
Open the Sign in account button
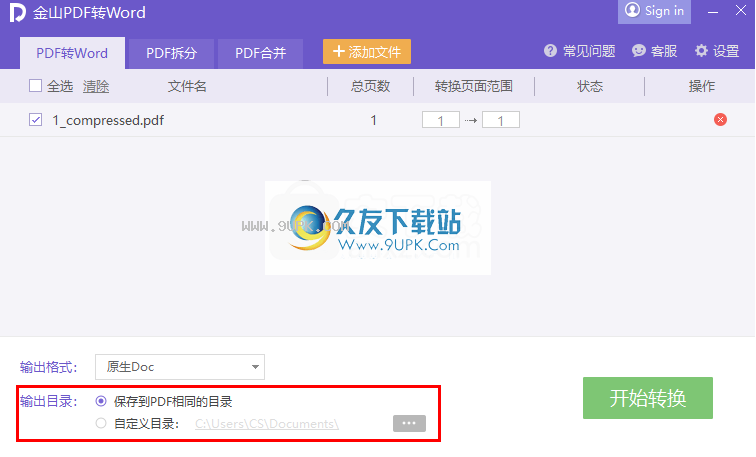point(654,11)
